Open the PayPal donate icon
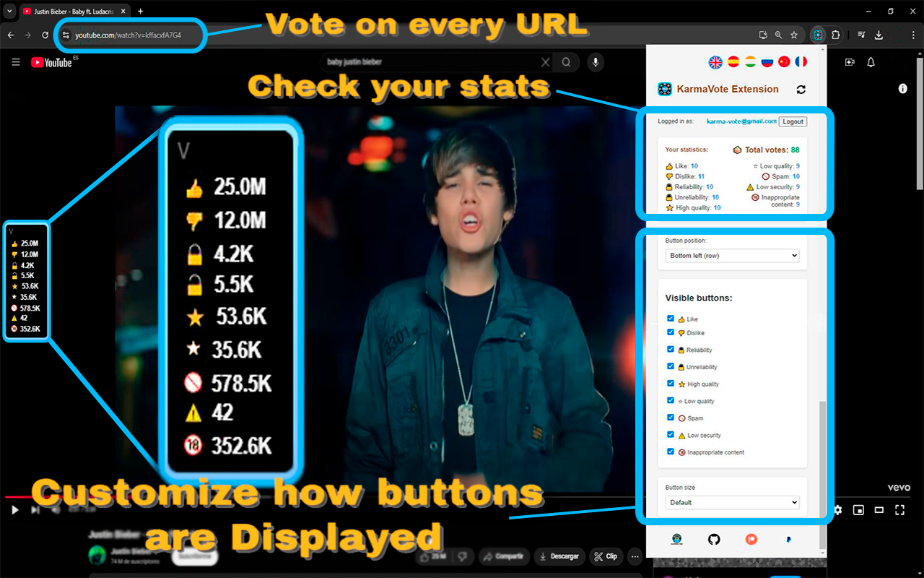Viewport: 924px width, 578px height. pos(788,539)
